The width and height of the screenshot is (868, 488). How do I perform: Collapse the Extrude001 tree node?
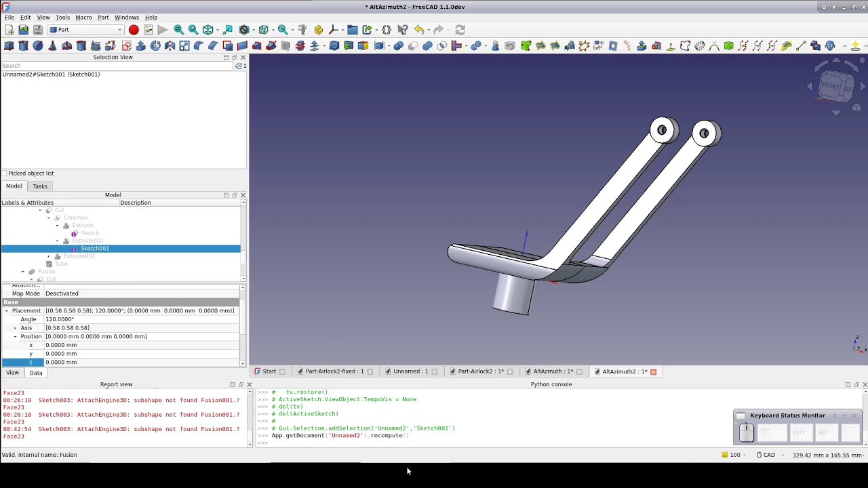58,241
